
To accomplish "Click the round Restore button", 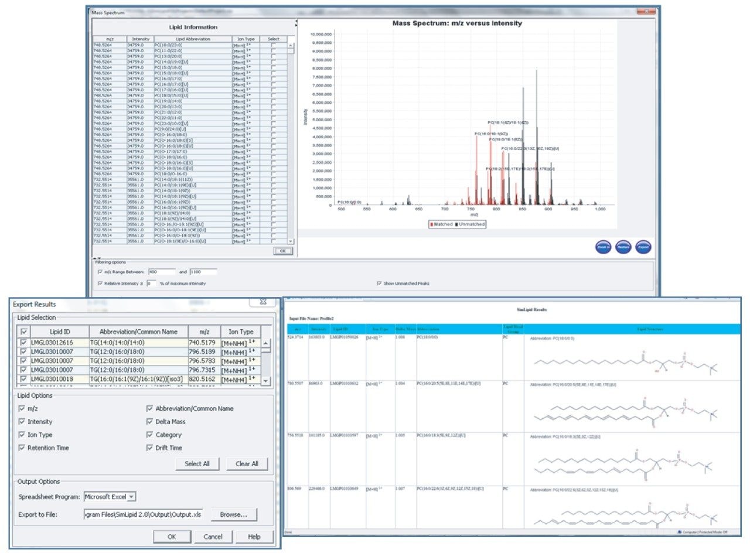I will pyautogui.click(x=623, y=247).
